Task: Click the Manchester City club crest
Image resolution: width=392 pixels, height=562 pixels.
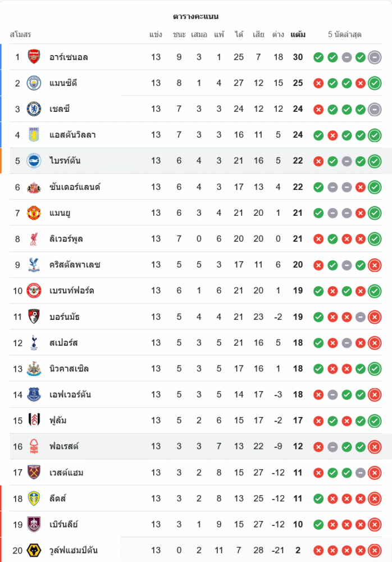Action: (x=34, y=83)
